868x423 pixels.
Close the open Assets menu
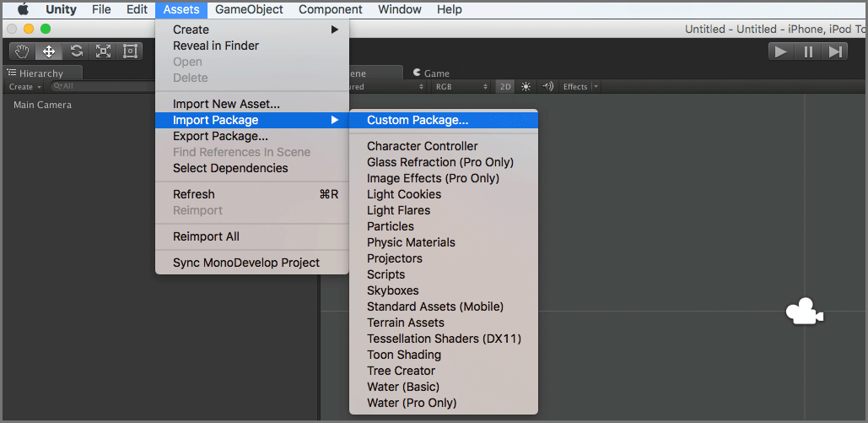(181, 9)
